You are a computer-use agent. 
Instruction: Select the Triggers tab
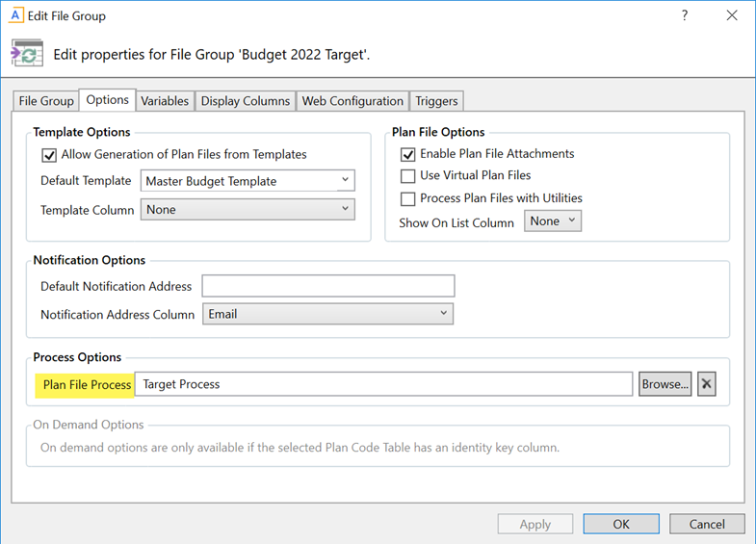(438, 101)
